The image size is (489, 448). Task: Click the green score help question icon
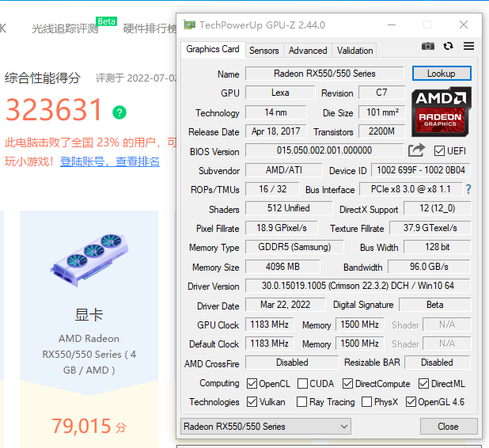119,112
